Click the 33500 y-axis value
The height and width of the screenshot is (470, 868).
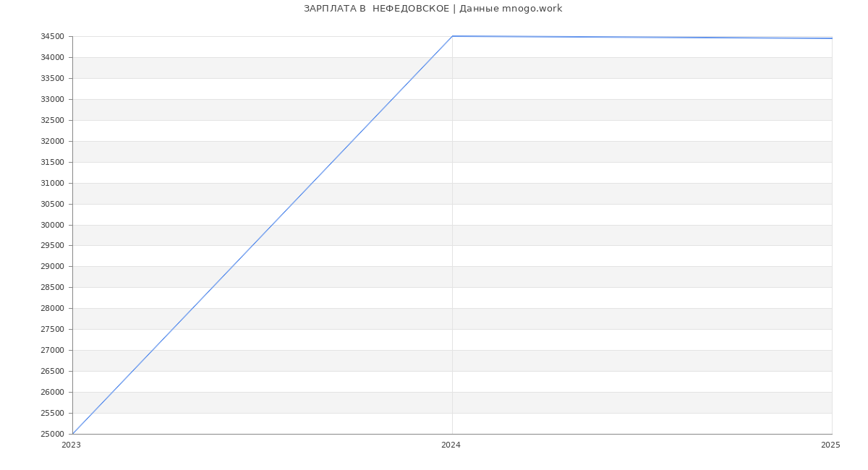(52, 79)
